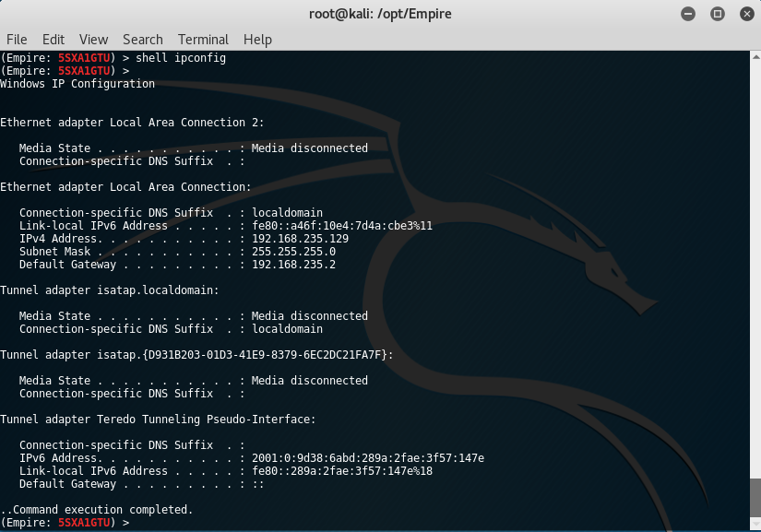
Task: Click 'Tunnel adapter Teredo Tunneling Pseudo-Interface:' line
Action: point(158,419)
